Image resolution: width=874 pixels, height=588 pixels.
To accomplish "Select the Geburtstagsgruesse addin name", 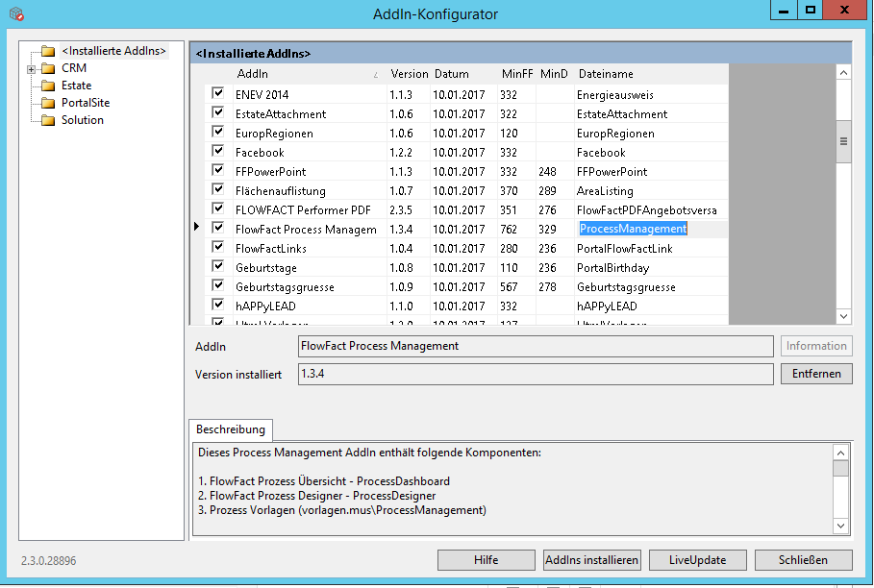I will [x=285, y=287].
